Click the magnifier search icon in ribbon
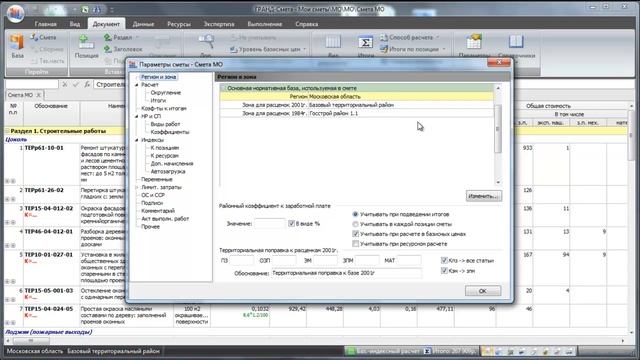Viewport: 640px width, 360px height. pos(206,42)
